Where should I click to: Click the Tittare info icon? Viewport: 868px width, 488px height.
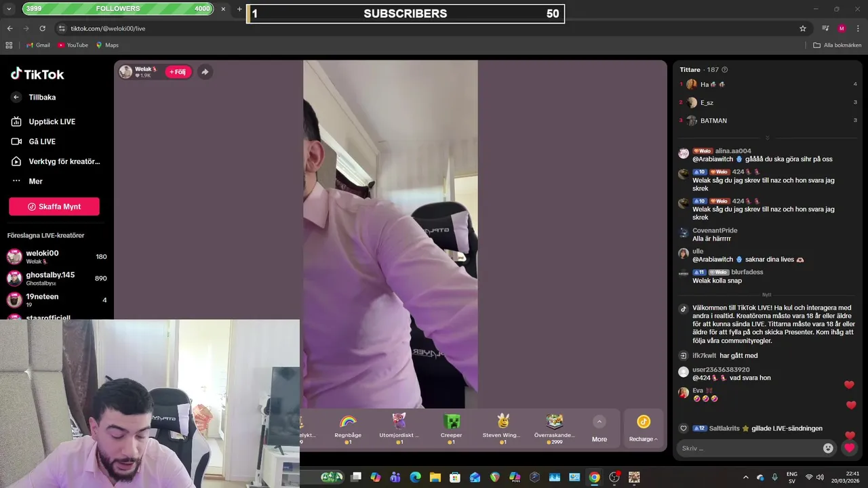point(725,70)
